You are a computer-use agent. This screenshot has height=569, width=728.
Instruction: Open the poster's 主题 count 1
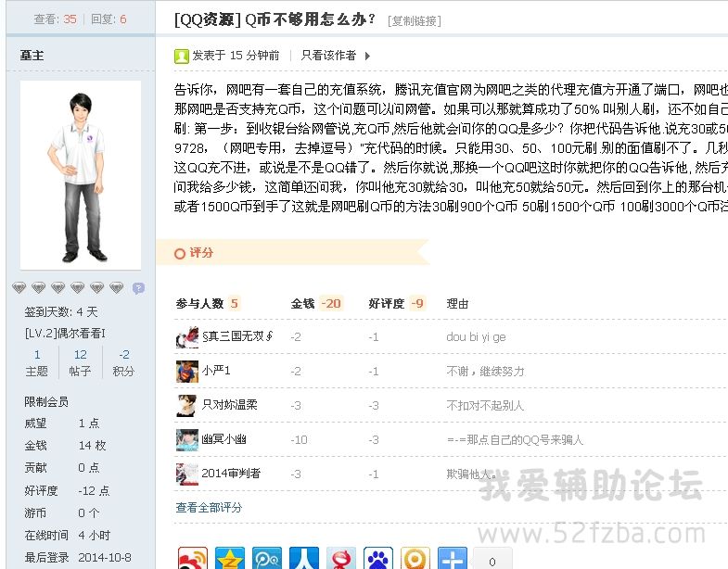(x=37, y=355)
